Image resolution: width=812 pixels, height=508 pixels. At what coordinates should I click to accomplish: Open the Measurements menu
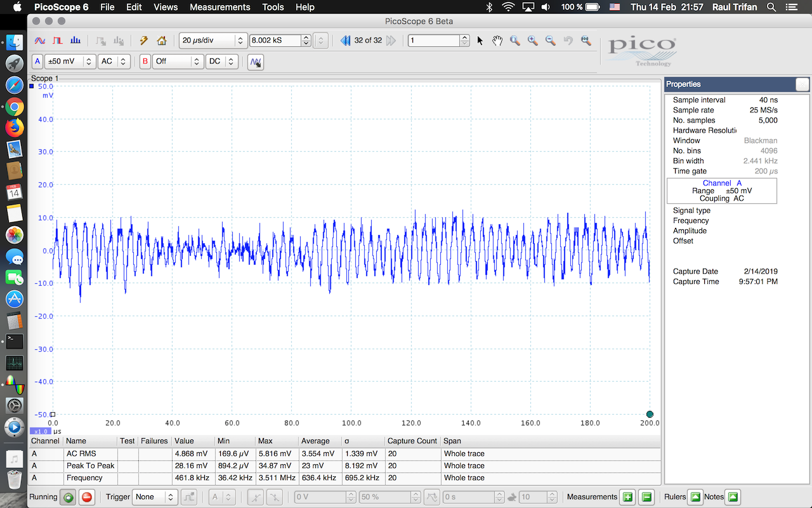pos(220,7)
